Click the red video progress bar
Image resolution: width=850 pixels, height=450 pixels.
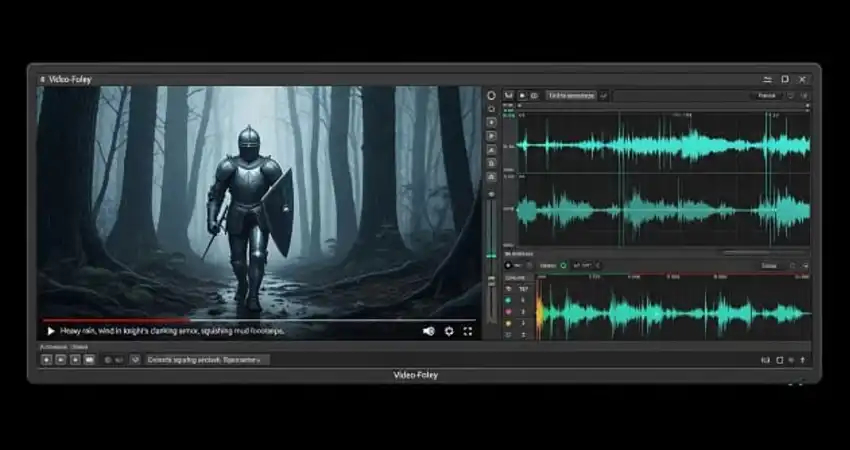point(150,320)
